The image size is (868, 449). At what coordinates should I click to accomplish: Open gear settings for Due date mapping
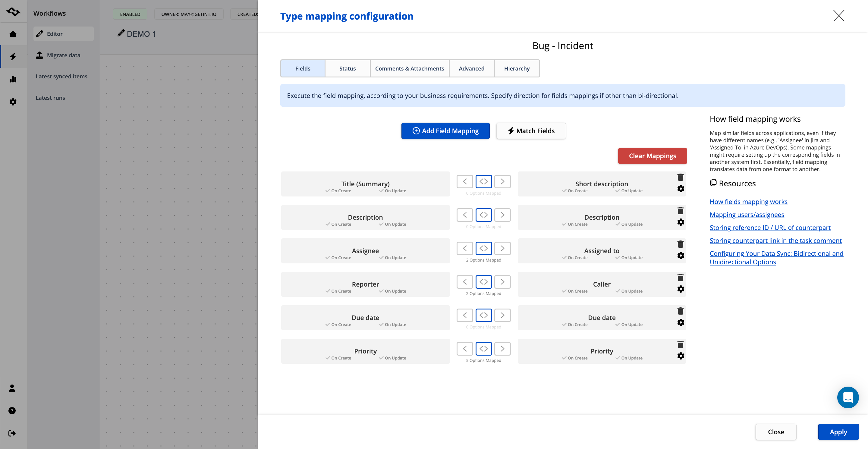point(681,322)
